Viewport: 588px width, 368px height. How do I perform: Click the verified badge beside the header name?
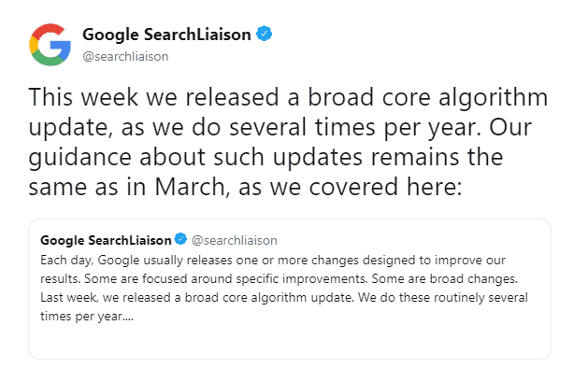[264, 35]
